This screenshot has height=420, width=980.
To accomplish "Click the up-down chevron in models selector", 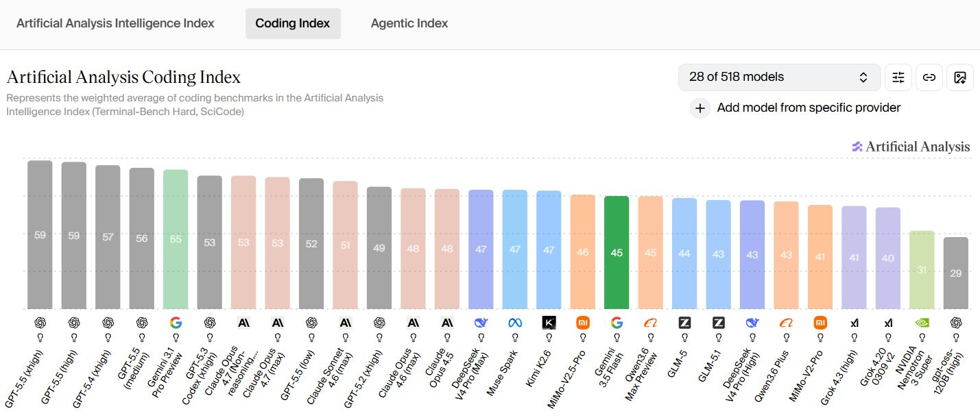I will click(863, 77).
